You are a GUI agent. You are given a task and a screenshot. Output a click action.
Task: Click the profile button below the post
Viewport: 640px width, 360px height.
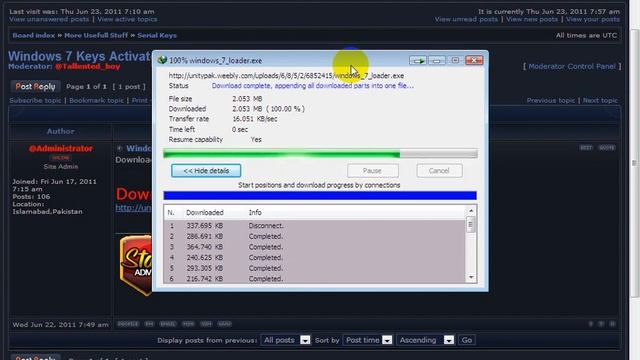(128, 324)
